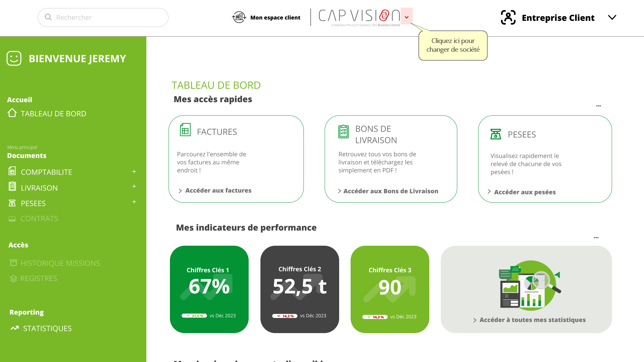Click the Pesees scale icon on card

tap(496, 134)
